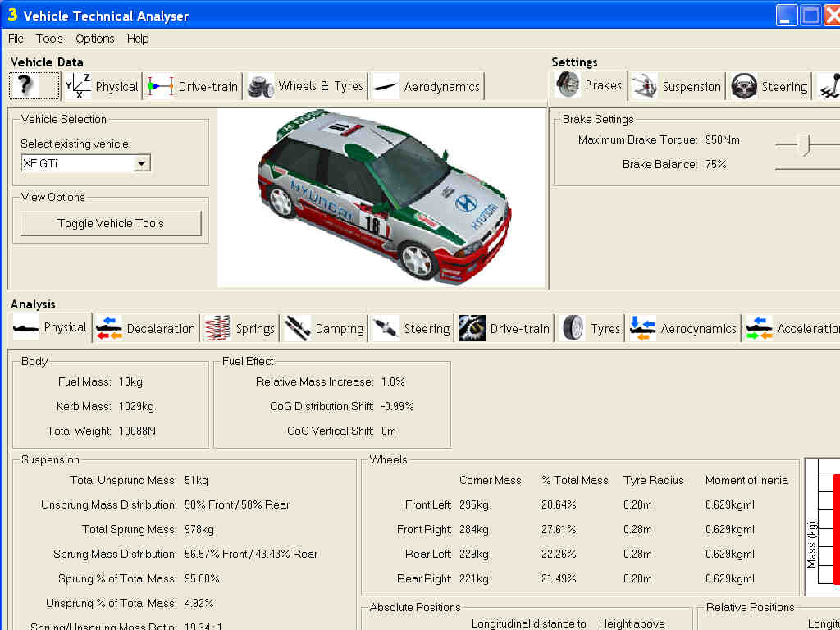Select the 950Nm brake torque value
This screenshot has width=840, height=630.
(722, 139)
